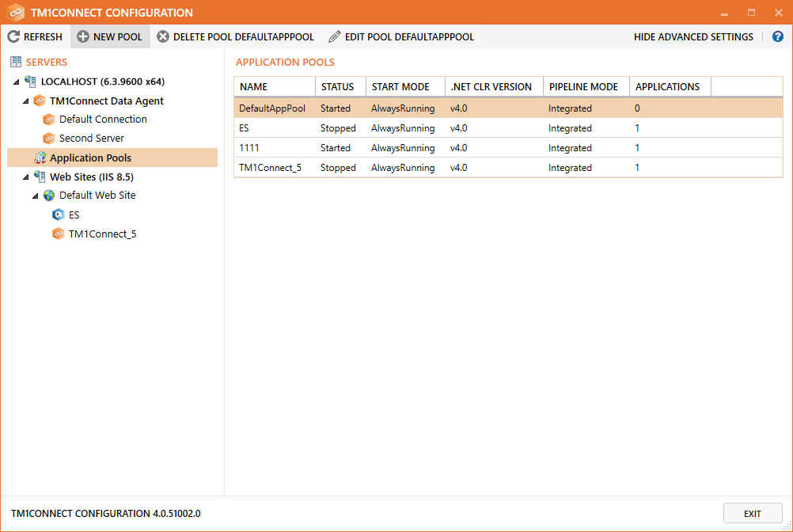Sort by Pipeline Mode column header
793x532 pixels.
[x=586, y=86]
